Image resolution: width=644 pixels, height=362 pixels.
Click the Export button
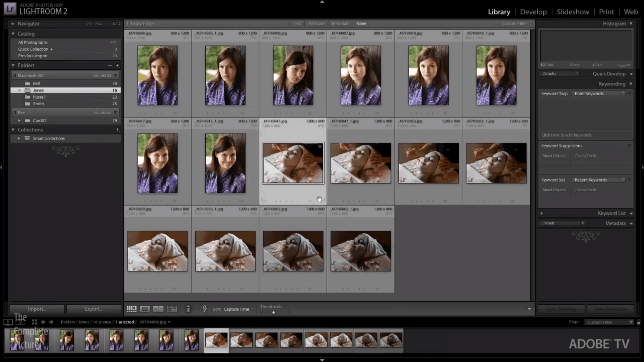pyautogui.click(x=94, y=309)
